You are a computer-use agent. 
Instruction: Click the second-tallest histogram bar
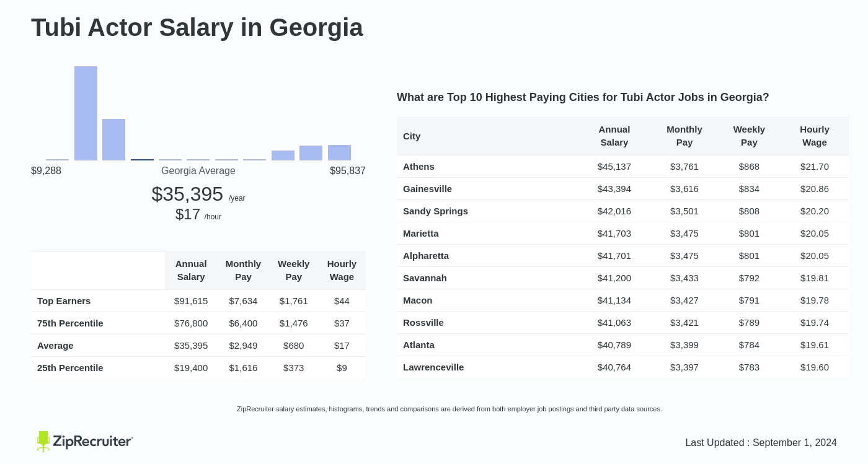(113, 139)
